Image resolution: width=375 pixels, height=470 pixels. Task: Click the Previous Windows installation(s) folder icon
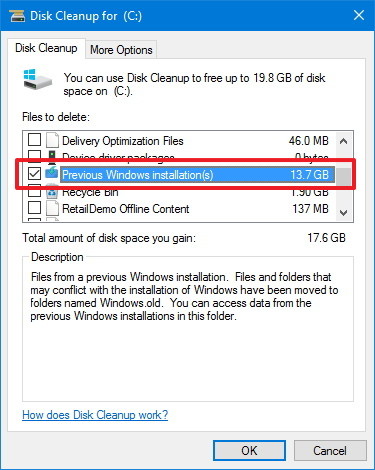[x=52, y=174]
